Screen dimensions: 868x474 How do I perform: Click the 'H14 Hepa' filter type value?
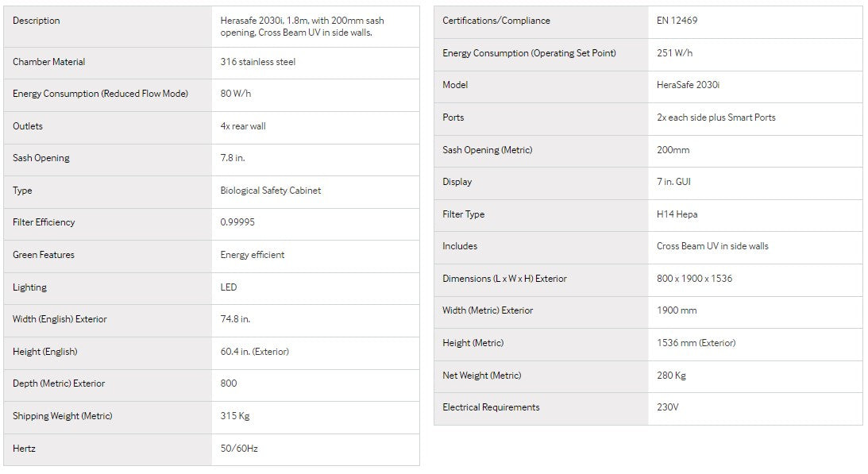pyautogui.click(x=677, y=214)
